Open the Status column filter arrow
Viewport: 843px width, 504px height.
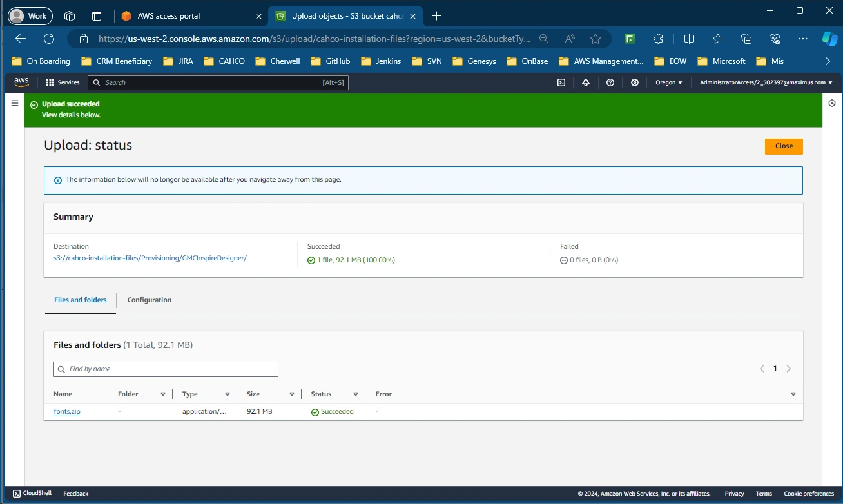pos(356,394)
